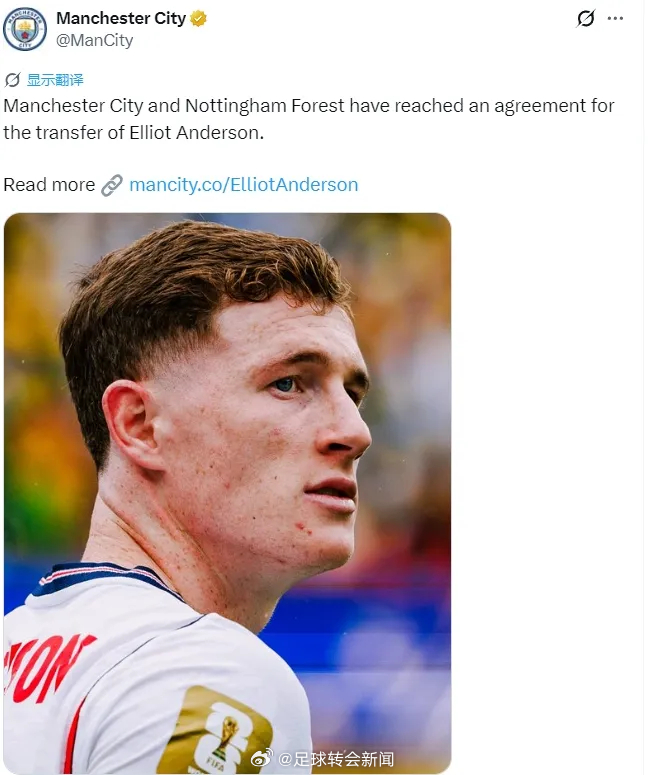
Task: Show translation via 显示翻译 link
Action: (55, 80)
